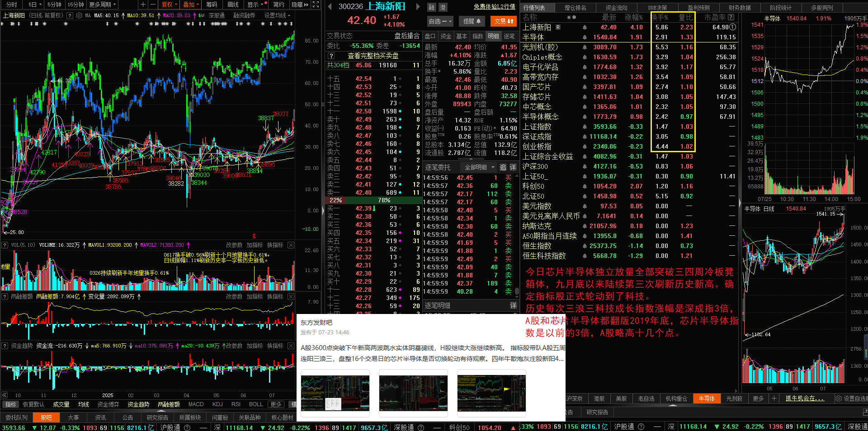This screenshot has height=431, width=868.
Task: Click bell alert icon in 半导体 row
Action: point(585,37)
